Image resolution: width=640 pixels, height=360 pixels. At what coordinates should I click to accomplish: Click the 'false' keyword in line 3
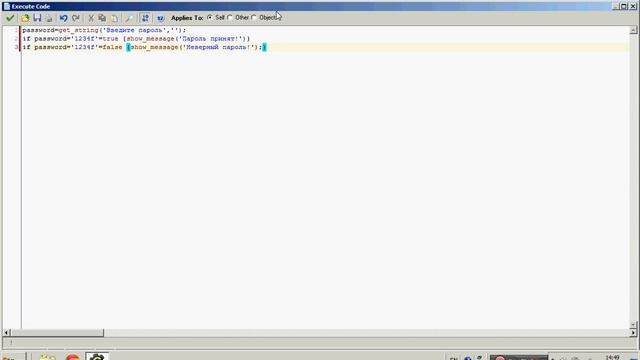(x=112, y=47)
